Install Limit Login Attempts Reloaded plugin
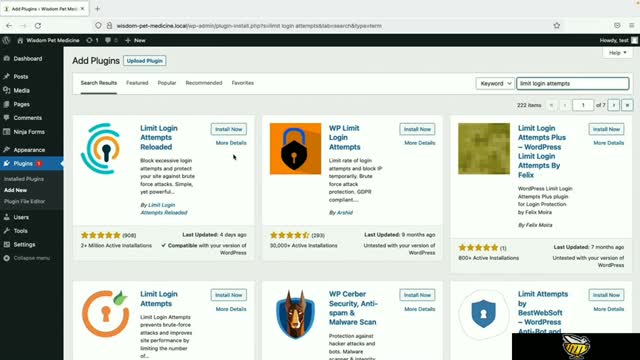Image resolution: width=640 pixels, height=360 pixels. (229, 129)
